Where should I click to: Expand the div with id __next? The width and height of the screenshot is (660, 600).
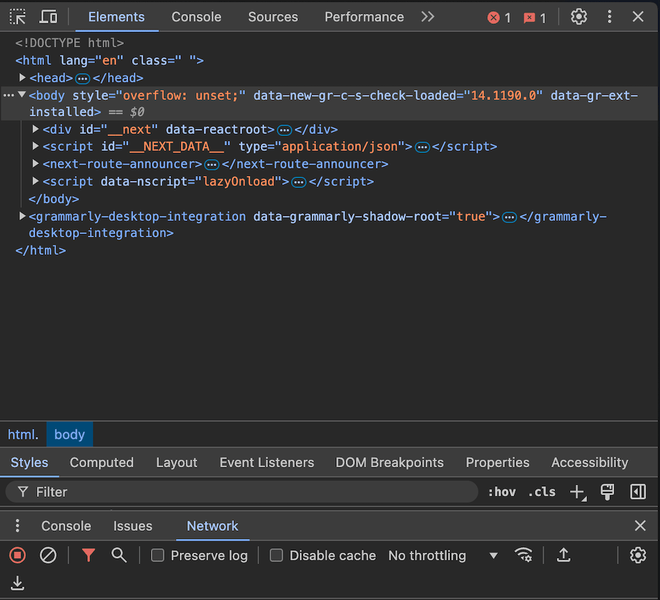tap(37, 129)
